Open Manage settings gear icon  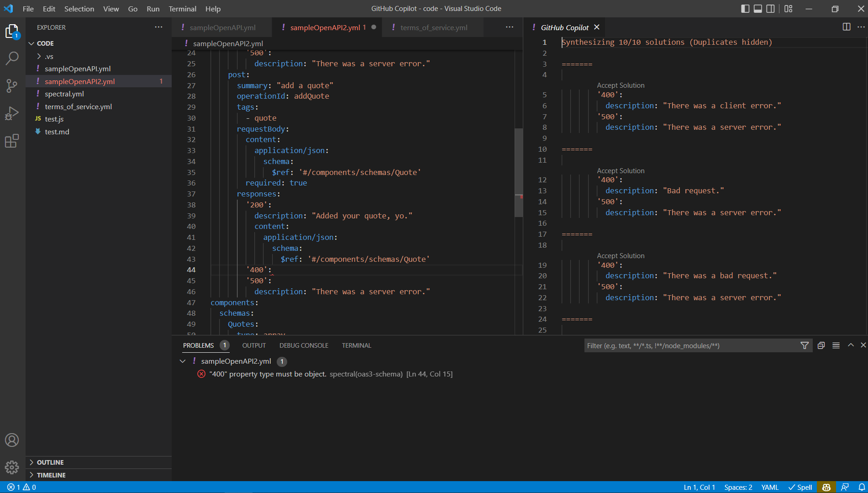click(x=12, y=467)
